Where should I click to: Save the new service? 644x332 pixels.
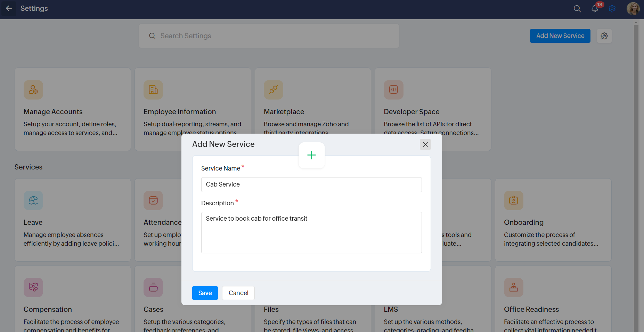(x=205, y=293)
